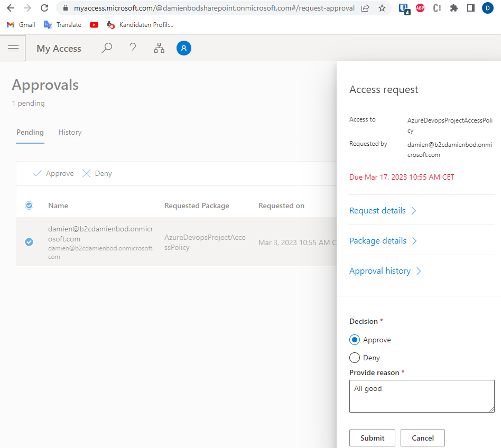Switch to the History tab
Image resolution: width=501 pixels, height=448 pixels.
point(70,132)
